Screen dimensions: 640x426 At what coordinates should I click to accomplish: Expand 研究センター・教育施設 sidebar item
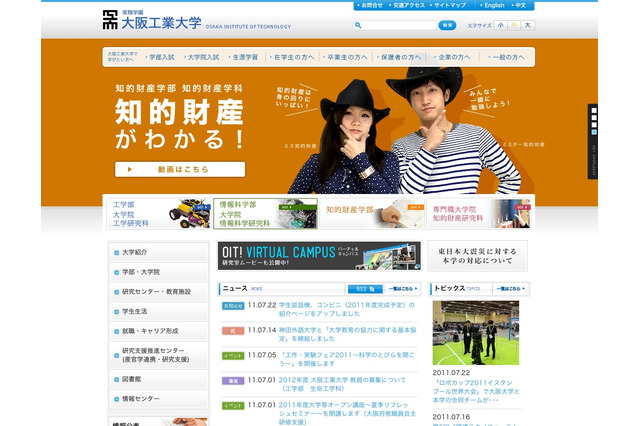[x=159, y=292]
